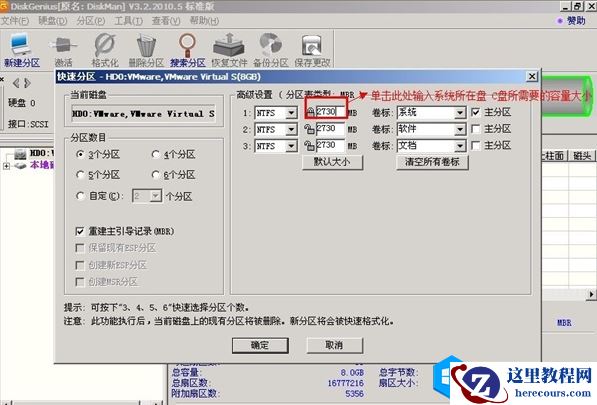
Task: Click the next disk right arrow
Action: coord(27,83)
